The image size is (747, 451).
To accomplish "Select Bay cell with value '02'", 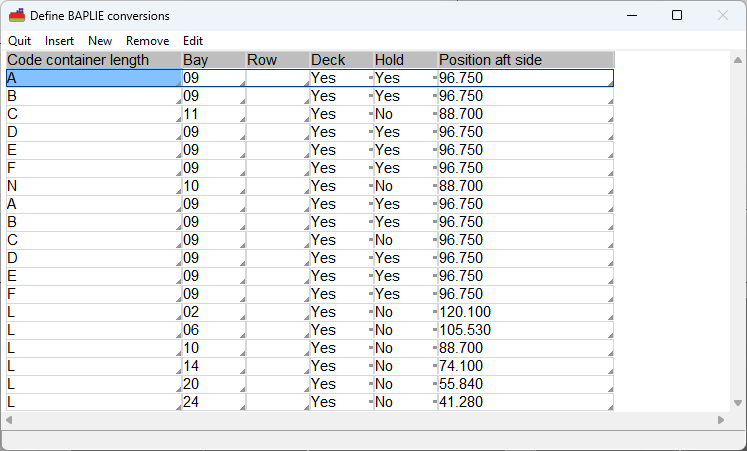I will [x=214, y=312].
